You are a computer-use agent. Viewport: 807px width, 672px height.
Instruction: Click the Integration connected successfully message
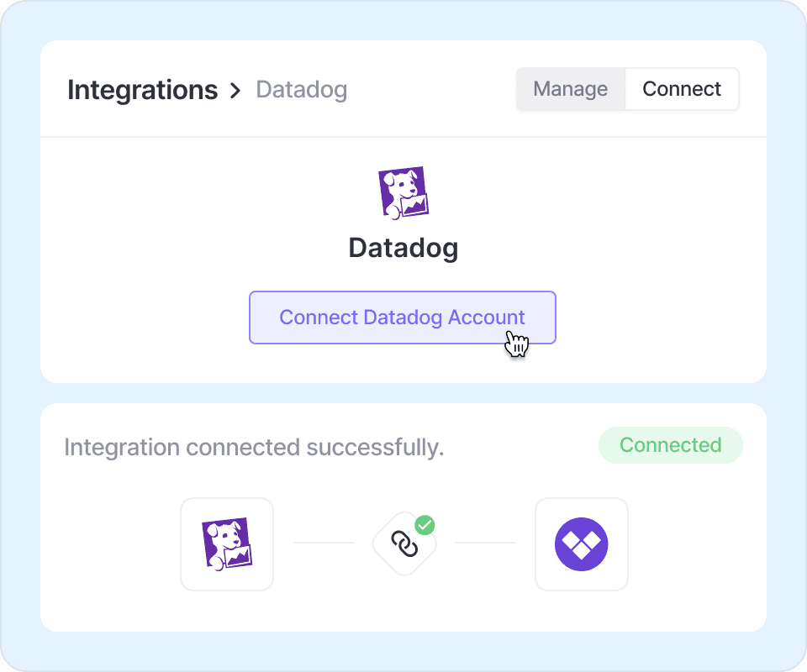click(x=254, y=448)
